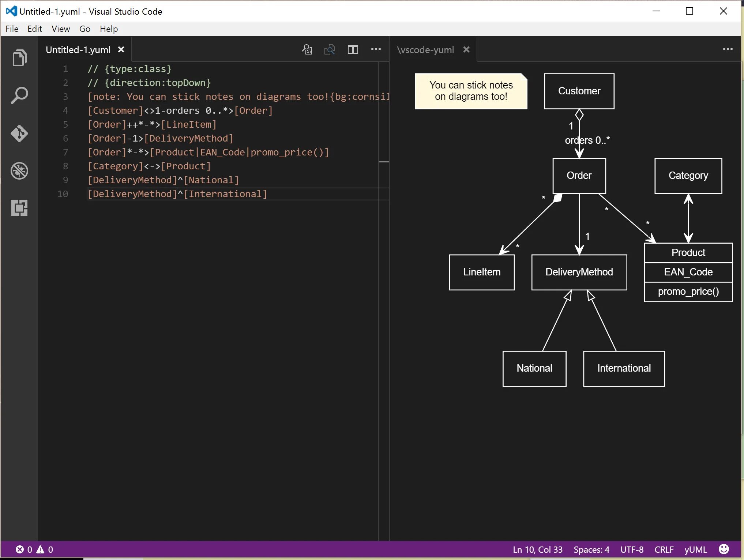Open the Debug view in activity bar

tap(19, 171)
